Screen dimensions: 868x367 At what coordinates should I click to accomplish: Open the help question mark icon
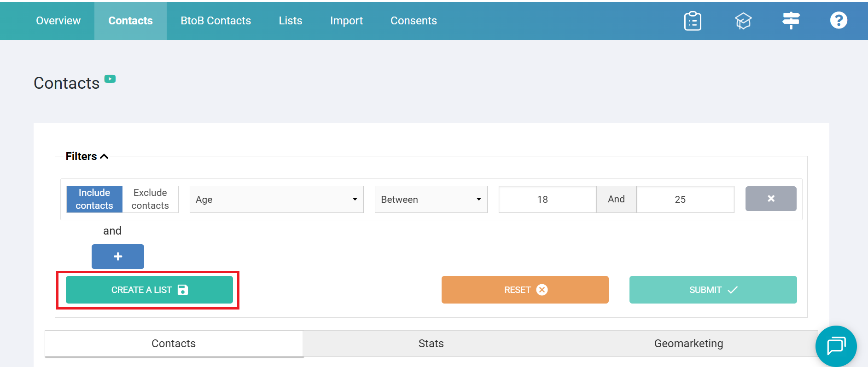click(838, 21)
